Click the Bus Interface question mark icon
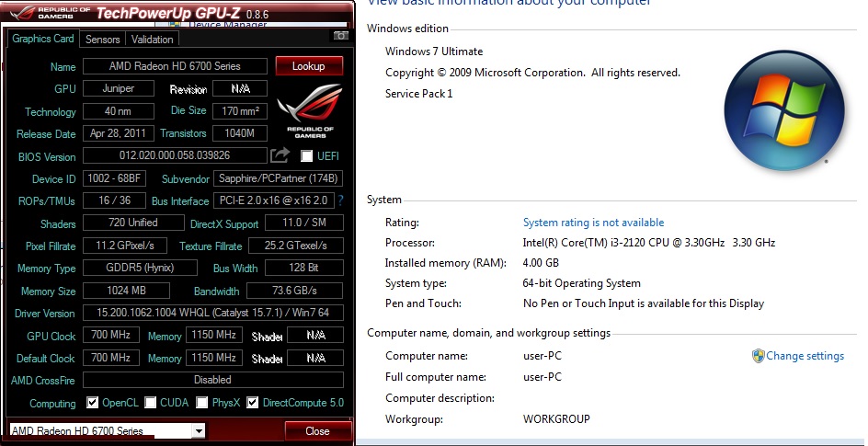868x446 pixels. 340,200
